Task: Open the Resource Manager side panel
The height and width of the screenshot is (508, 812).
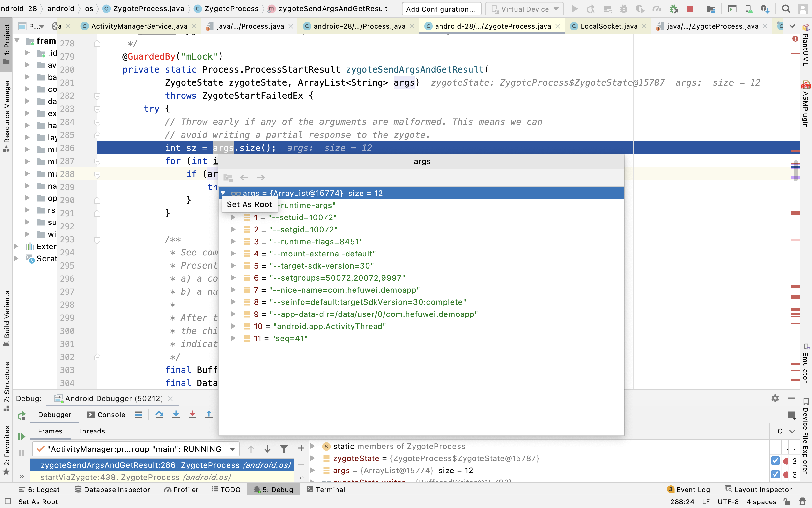Action: [x=6, y=116]
